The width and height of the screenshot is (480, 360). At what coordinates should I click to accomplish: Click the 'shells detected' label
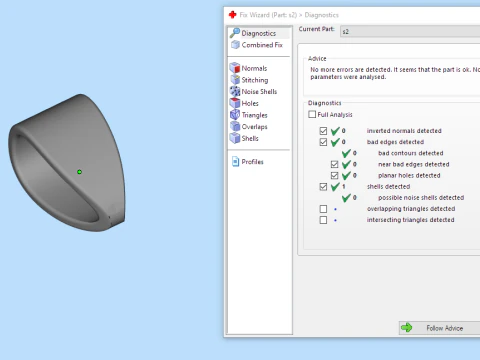(x=388, y=187)
